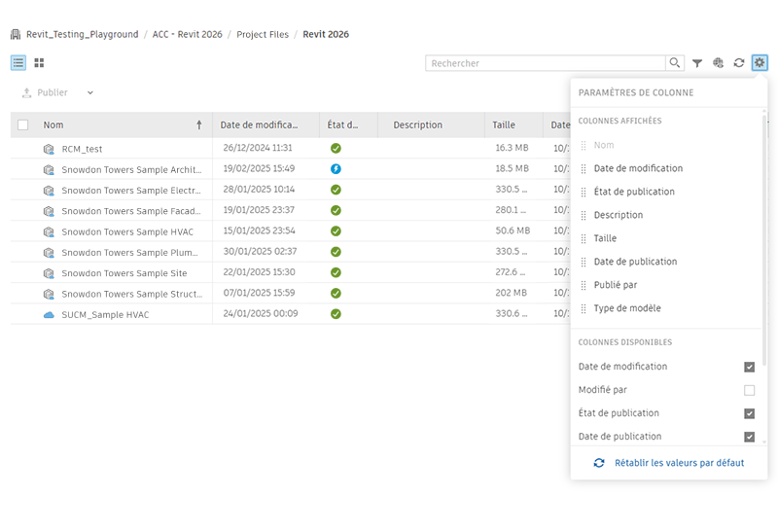Click size 50.6 MB cell

pyautogui.click(x=513, y=231)
